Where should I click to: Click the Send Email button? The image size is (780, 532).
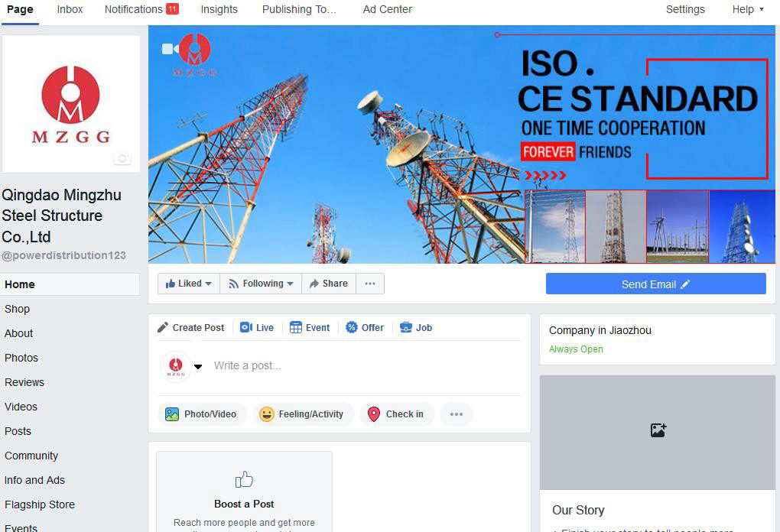point(655,284)
